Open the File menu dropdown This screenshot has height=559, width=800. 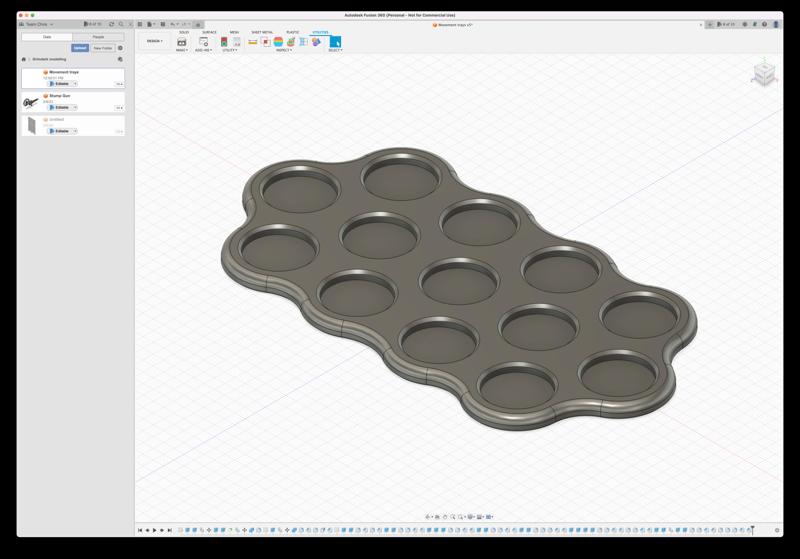click(152, 24)
